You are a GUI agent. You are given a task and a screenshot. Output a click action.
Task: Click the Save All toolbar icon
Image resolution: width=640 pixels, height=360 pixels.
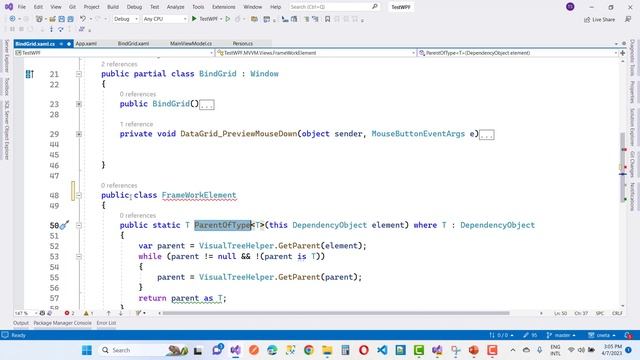coord(71,19)
